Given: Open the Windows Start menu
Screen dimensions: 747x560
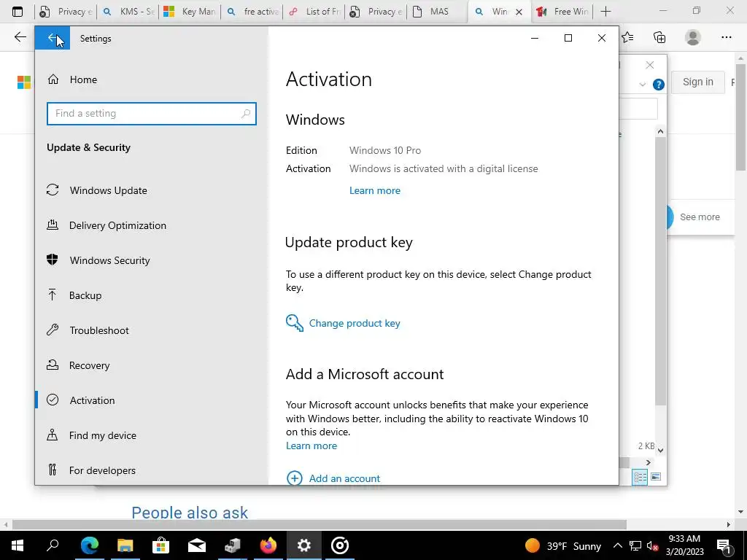Looking at the screenshot, I should point(18,545).
